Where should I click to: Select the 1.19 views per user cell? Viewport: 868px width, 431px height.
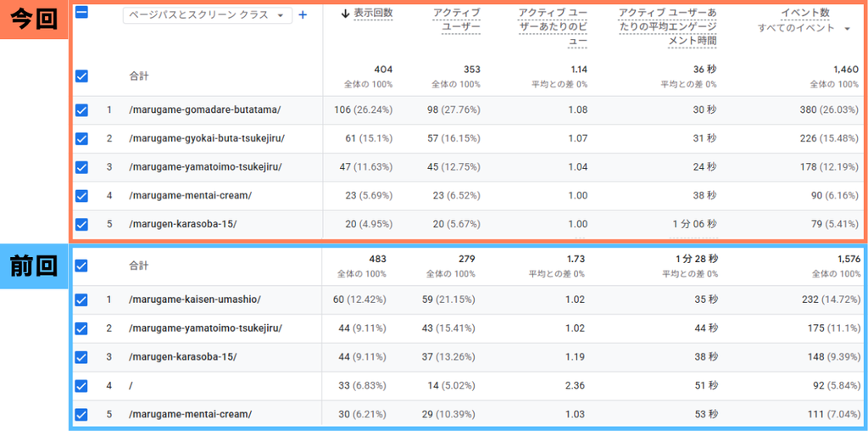point(576,357)
